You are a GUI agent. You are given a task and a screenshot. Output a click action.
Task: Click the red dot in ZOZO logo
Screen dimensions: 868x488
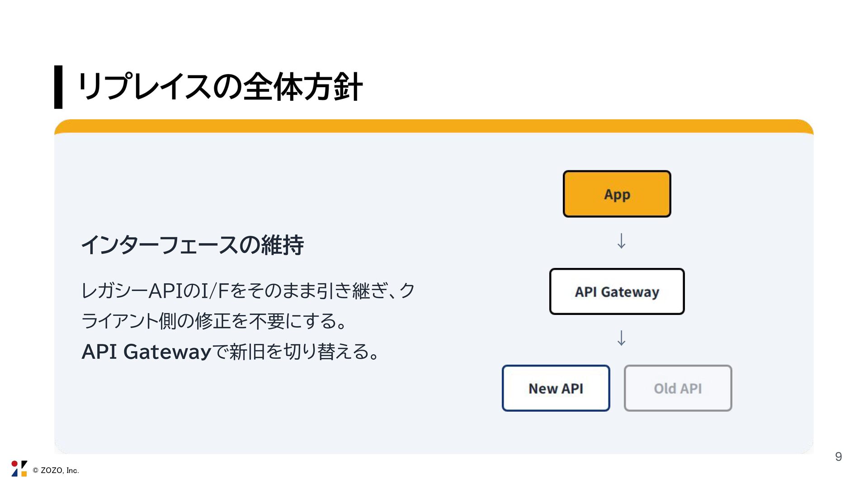pyautogui.click(x=14, y=464)
